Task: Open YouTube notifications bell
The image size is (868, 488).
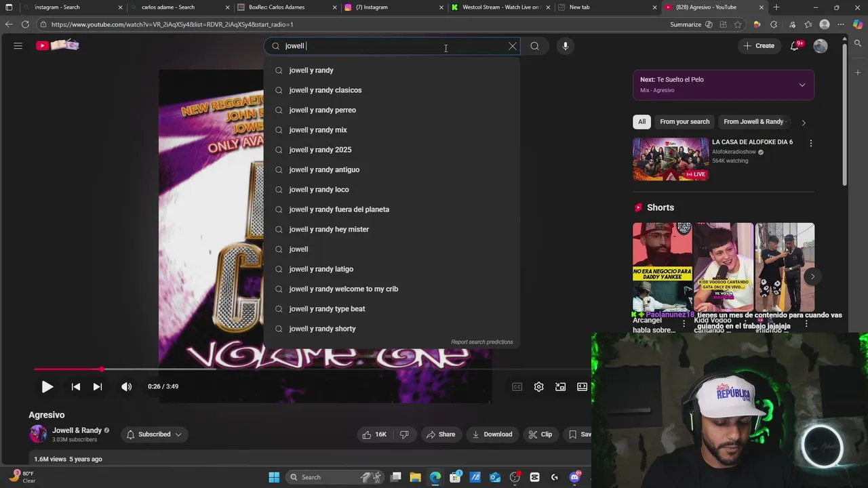Action: [x=795, y=46]
